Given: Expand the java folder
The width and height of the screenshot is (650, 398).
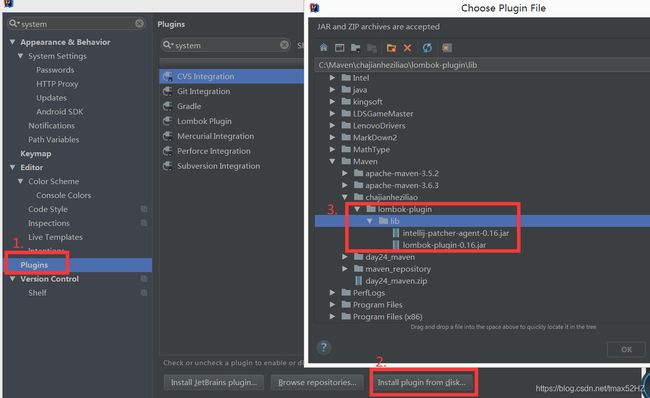Looking at the screenshot, I should click(332, 90).
